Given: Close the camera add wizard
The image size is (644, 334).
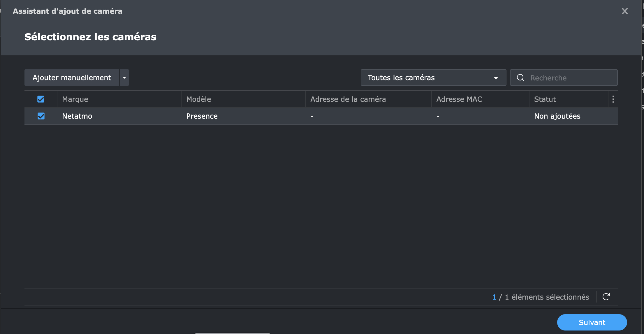Looking at the screenshot, I should click(625, 11).
